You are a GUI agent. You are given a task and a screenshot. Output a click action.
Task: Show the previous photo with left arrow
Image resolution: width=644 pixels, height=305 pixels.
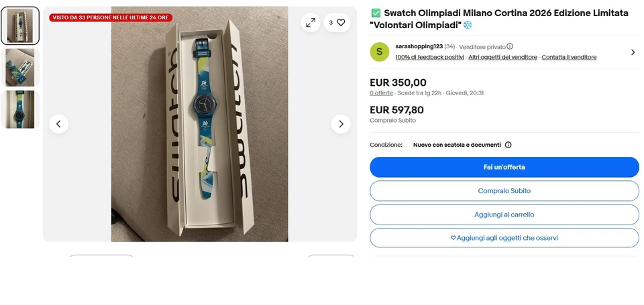pos(59,124)
